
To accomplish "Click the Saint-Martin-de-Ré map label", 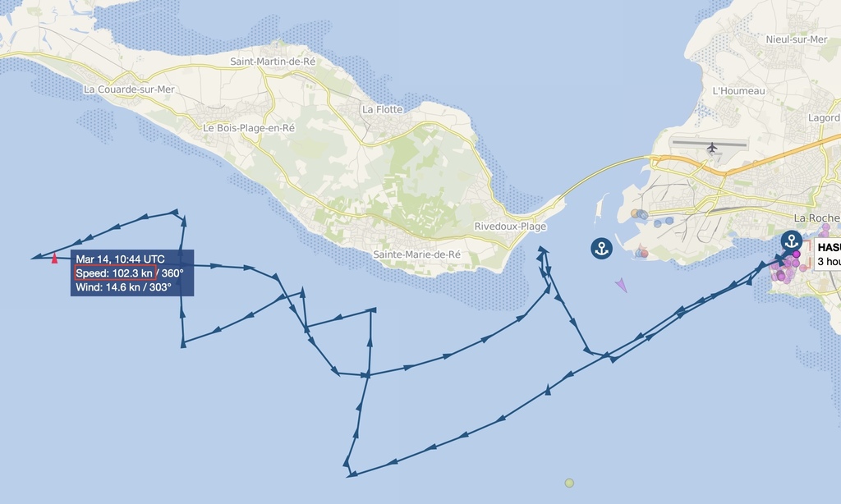I will [273, 62].
